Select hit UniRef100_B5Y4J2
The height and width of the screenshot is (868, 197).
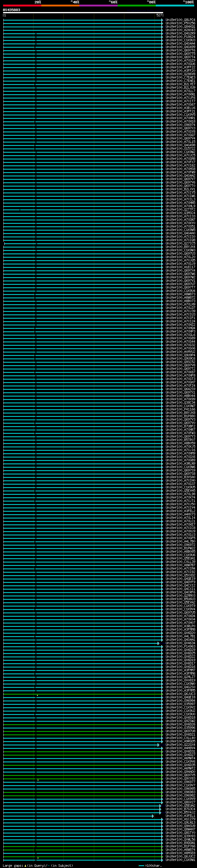180,812
